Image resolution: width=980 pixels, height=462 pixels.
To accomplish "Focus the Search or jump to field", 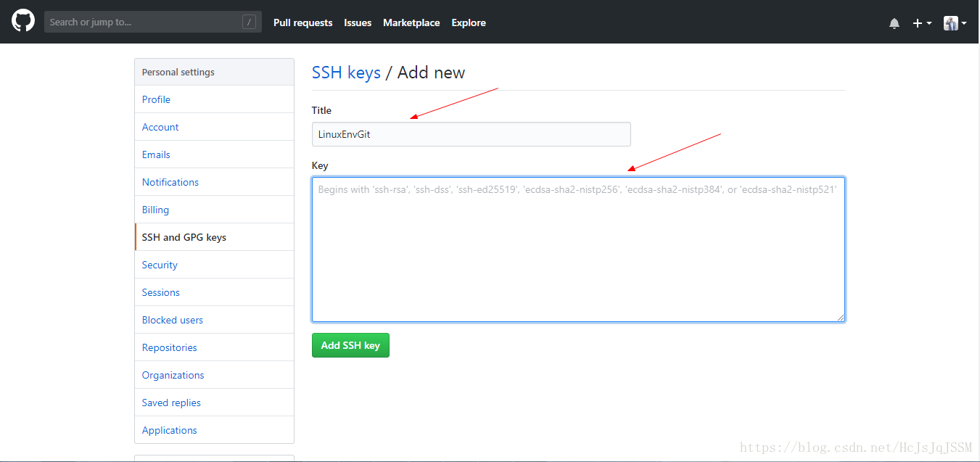I will point(153,22).
